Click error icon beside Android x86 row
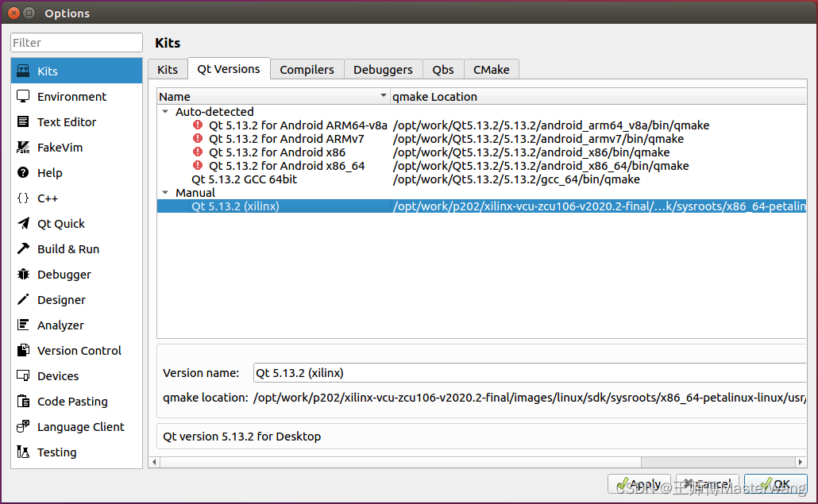 [x=197, y=152]
